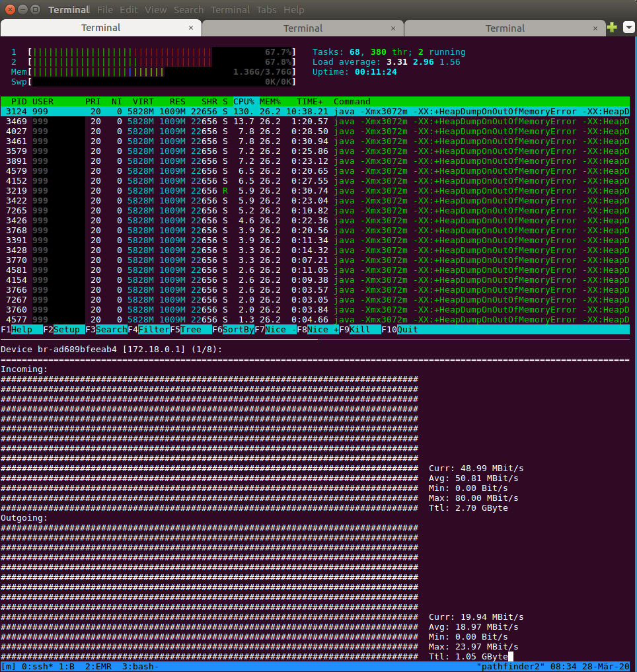Sort by the CPU% column header
The image size is (637, 672).
pos(243,102)
